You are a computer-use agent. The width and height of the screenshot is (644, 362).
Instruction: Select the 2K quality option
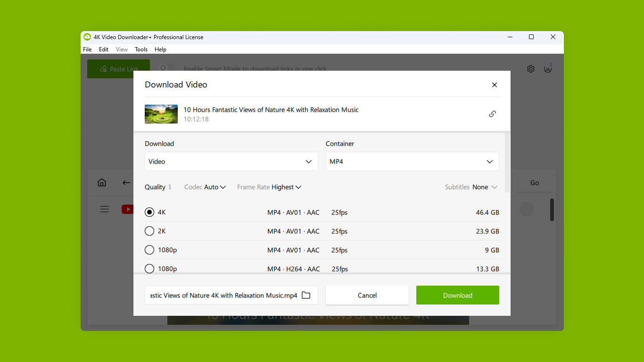click(x=149, y=231)
